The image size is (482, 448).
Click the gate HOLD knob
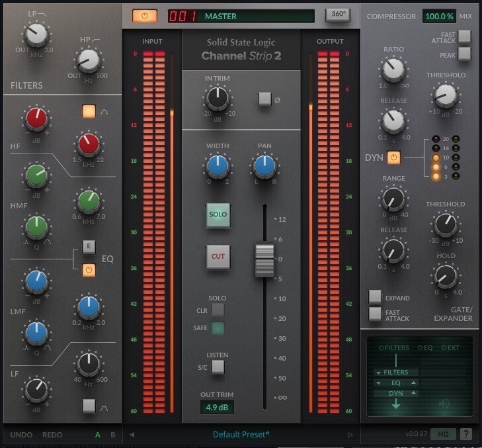coord(445,277)
